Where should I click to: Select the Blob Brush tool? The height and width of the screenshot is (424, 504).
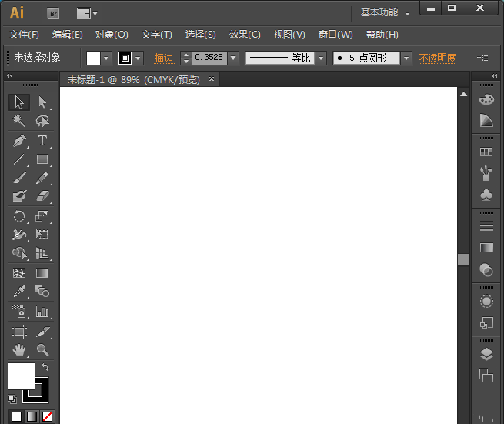coord(19,196)
